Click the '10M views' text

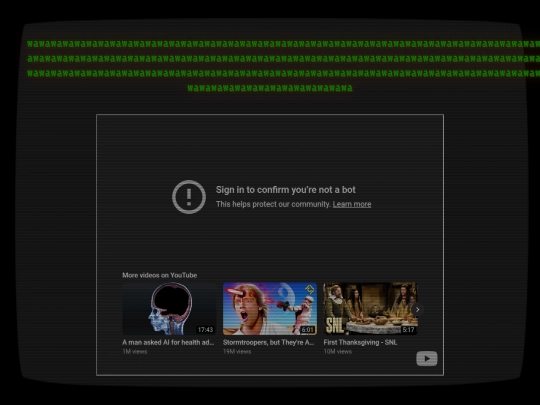(x=338, y=352)
